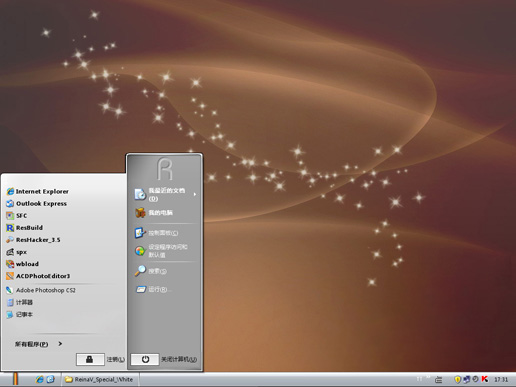This screenshot has height=387, width=516.
Task: Open ReinaV_Special_White taskbar window button
Action: click(x=100, y=379)
